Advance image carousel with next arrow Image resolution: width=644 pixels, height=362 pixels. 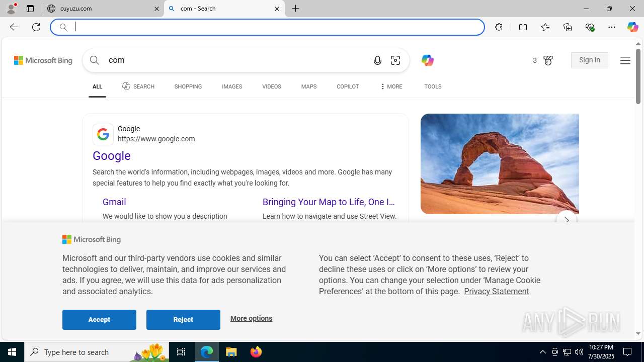click(567, 220)
